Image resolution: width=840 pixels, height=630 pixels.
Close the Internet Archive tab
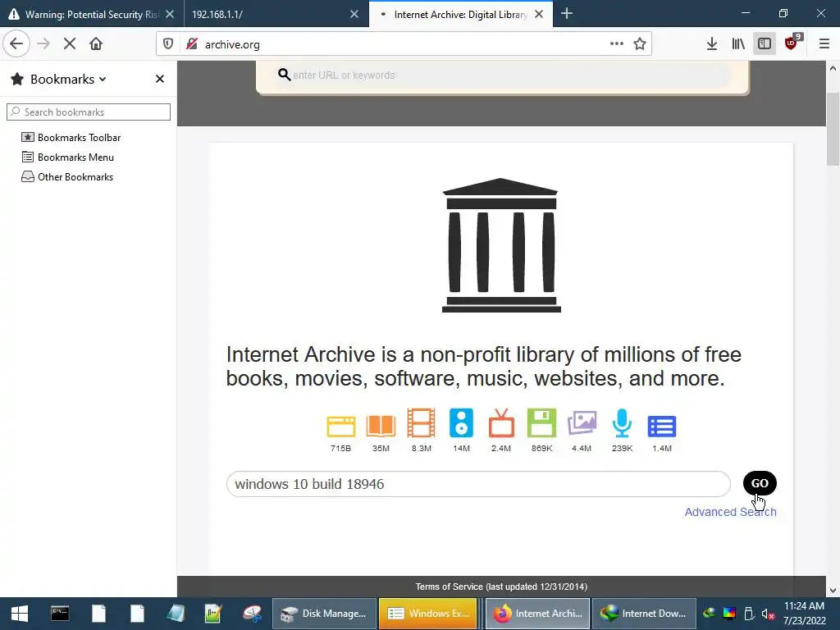click(x=539, y=15)
